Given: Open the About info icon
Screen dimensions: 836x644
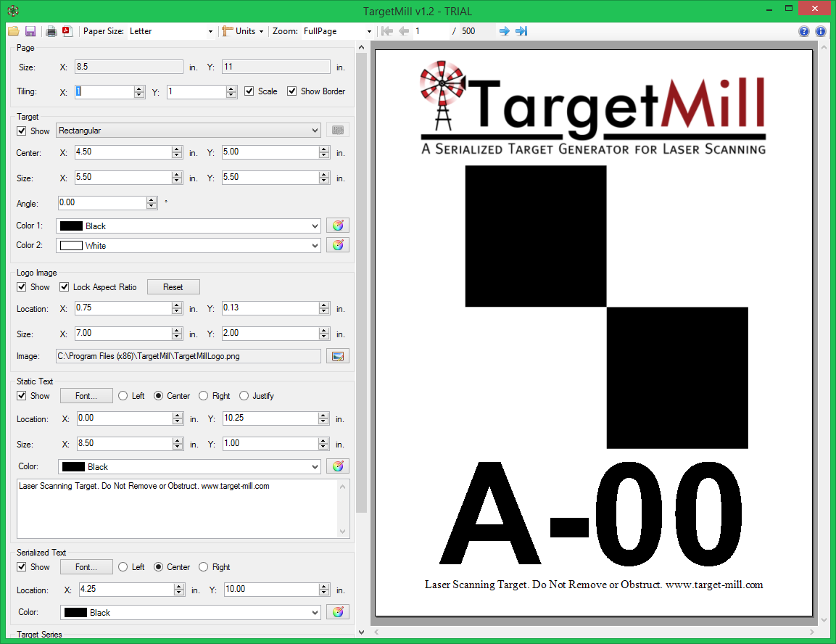Looking at the screenshot, I should 821,31.
